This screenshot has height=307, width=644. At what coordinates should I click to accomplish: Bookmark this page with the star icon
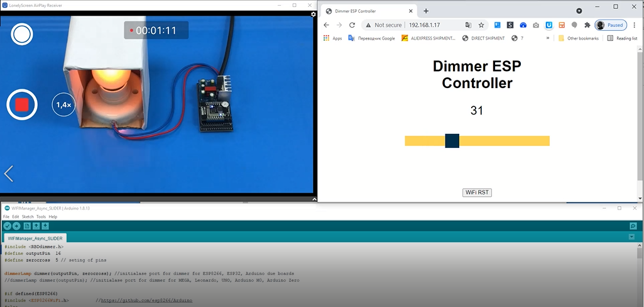point(481,25)
